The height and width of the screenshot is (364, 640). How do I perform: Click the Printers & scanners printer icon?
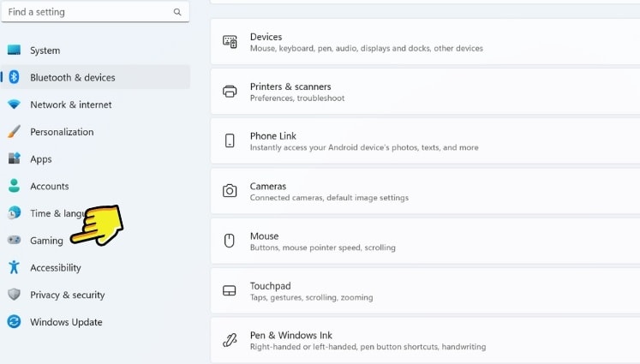tap(230, 92)
